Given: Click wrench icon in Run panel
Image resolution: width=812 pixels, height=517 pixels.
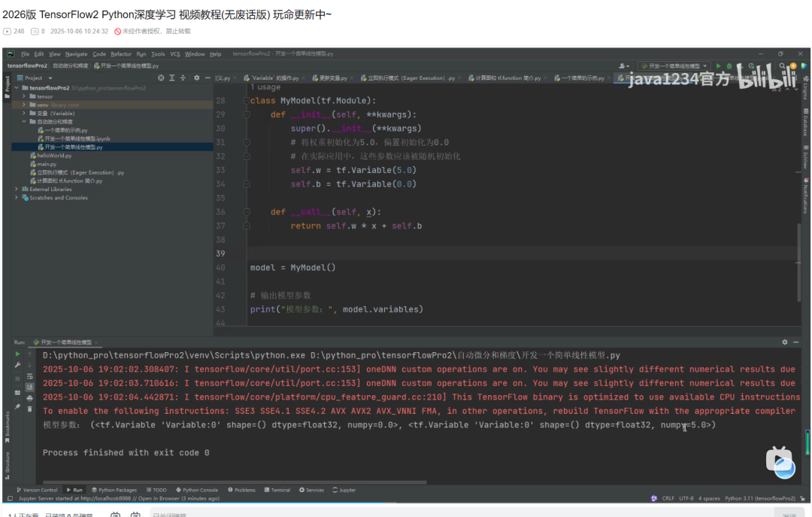Looking at the screenshot, I should coord(17,365).
